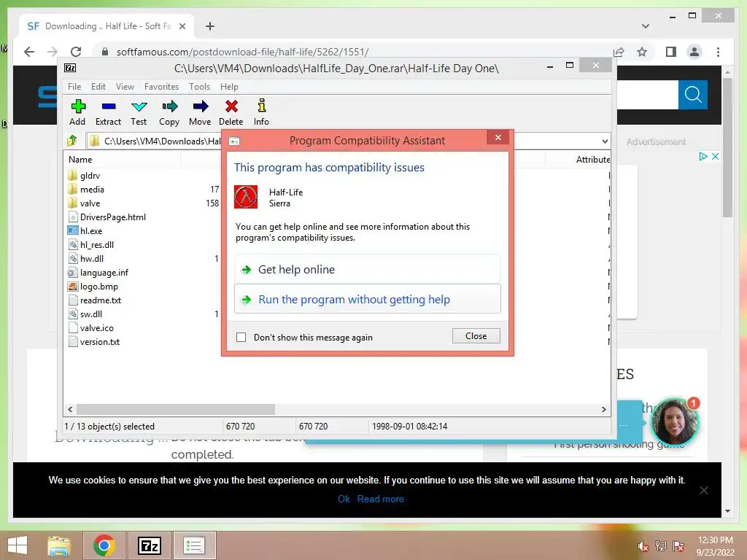The image size is (747, 560).
Task: Click the muted volume tray icon
Action: (643, 546)
